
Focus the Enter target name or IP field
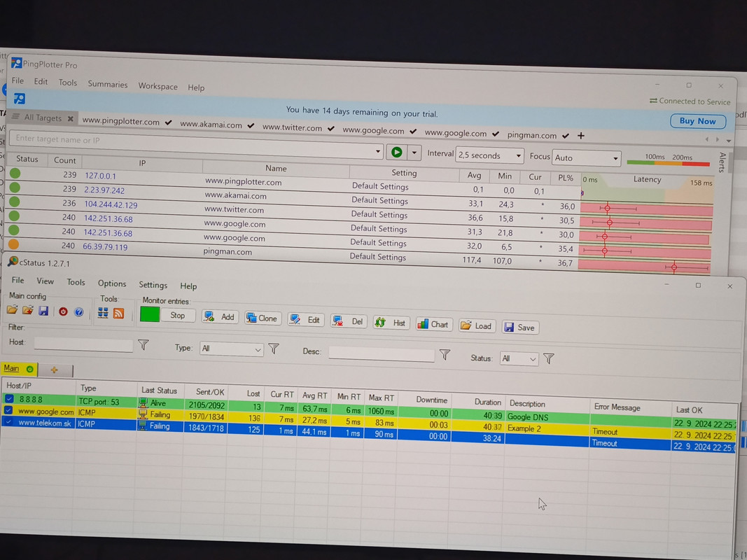click(x=195, y=145)
